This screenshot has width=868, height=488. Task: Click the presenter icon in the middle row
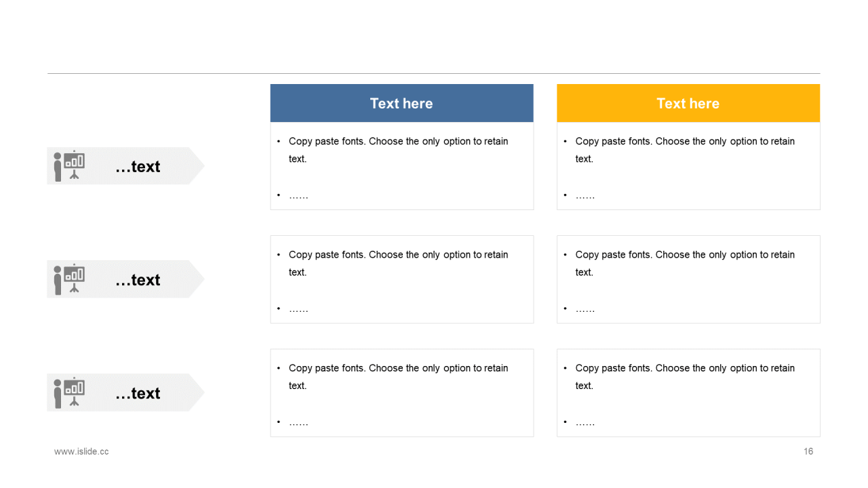(x=69, y=279)
